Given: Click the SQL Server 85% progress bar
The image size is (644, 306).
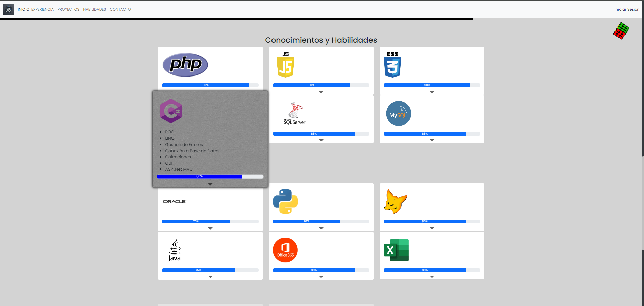Looking at the screenshot, I should coord(321,134).
